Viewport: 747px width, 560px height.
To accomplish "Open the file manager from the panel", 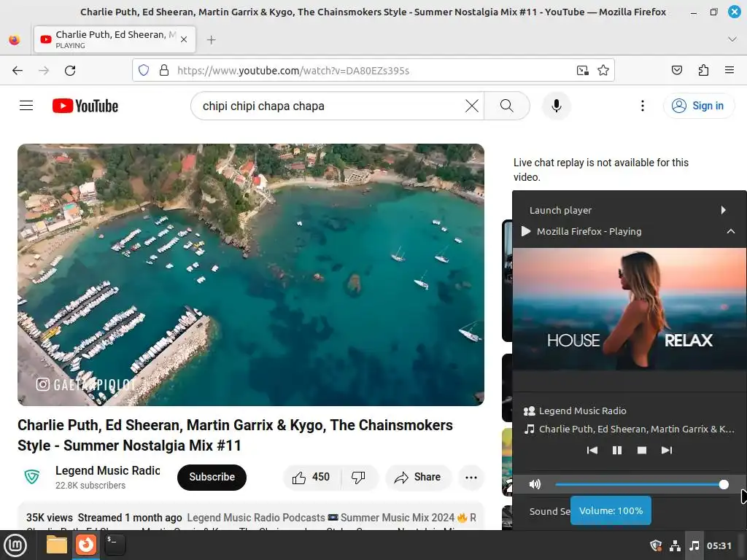I will click(56, 545).
